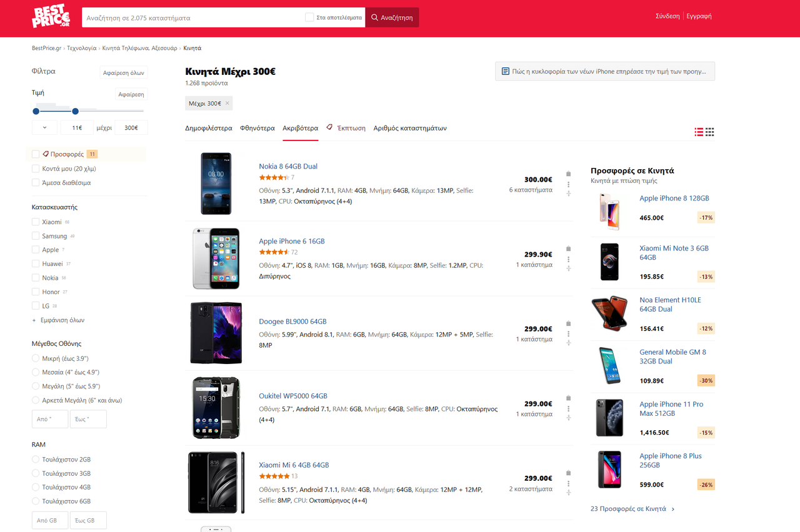
Task: Click shopping bag icon for Oukitel WP5000 64GB
Action: pos(568,398)
